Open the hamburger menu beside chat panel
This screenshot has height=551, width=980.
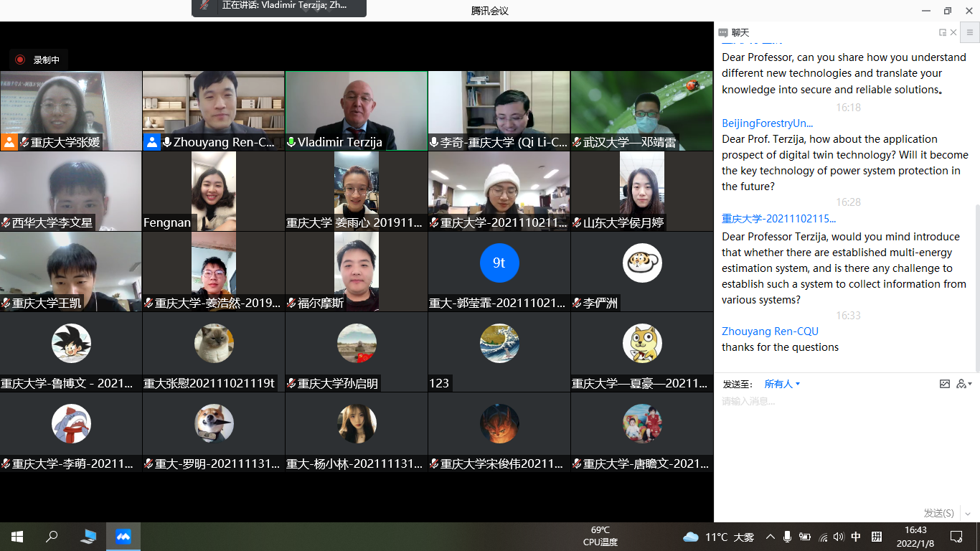970,32
